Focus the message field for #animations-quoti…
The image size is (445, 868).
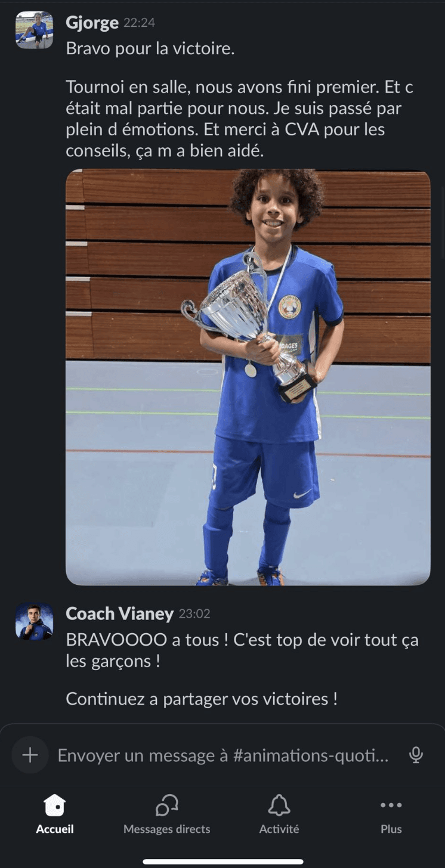pos(222,755)
